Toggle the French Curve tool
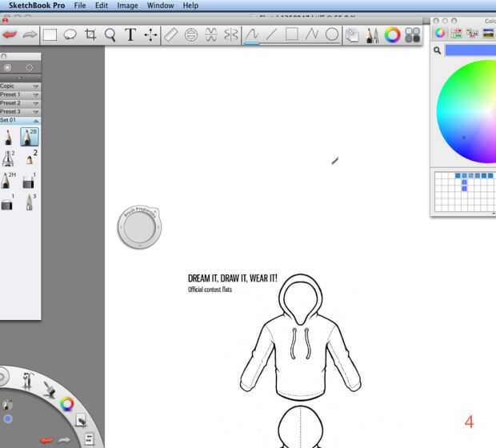This screenshot has width=496, height=448. (x=211, y=34)
